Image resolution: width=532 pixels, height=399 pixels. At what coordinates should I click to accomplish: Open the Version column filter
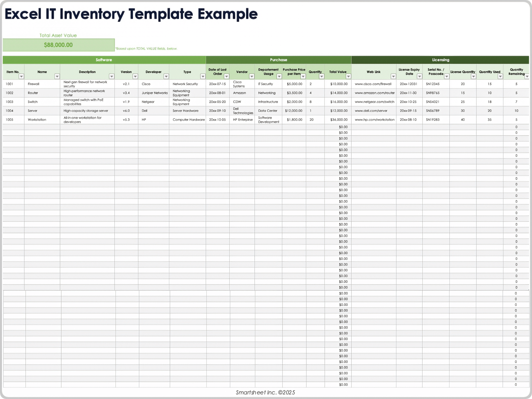coord(135,76)
